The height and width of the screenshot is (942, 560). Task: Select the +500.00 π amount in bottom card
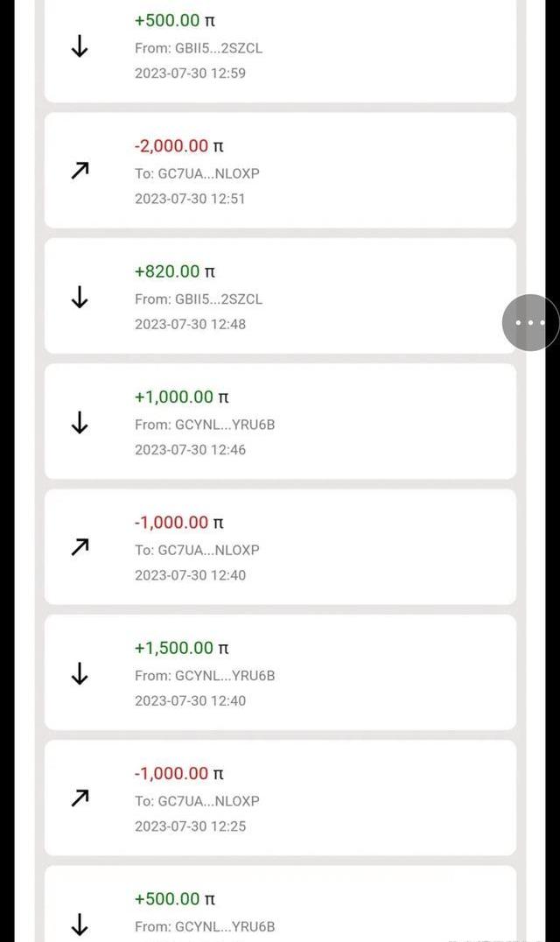point(174,899)
